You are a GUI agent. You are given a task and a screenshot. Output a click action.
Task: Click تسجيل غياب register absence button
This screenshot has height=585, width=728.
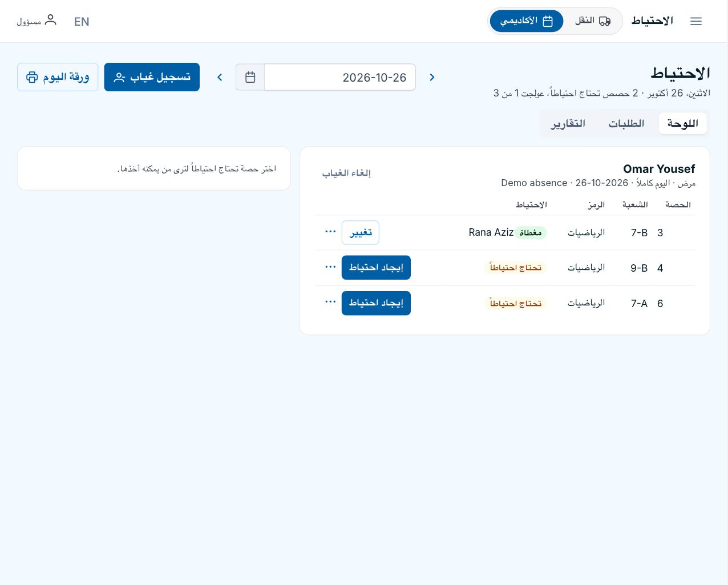(152, 77)
